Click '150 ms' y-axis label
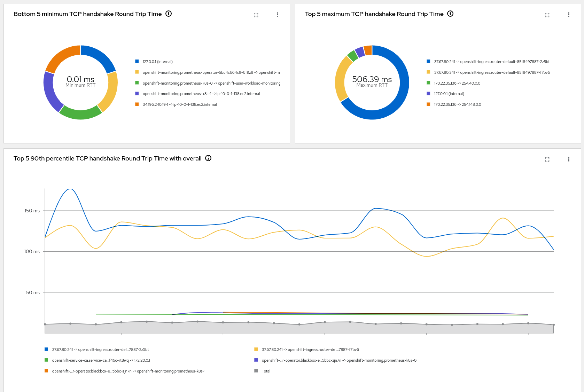The height and width of the screenshot is (392, 584). 32,211
